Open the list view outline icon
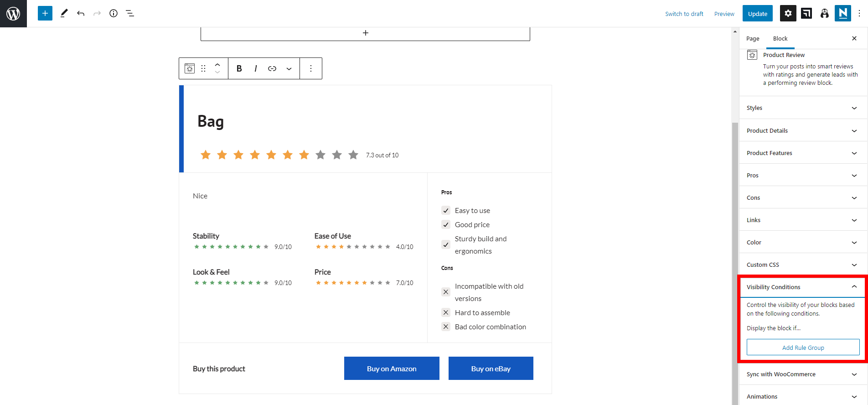This screenshot has width=868, height=405. point(130,14)
